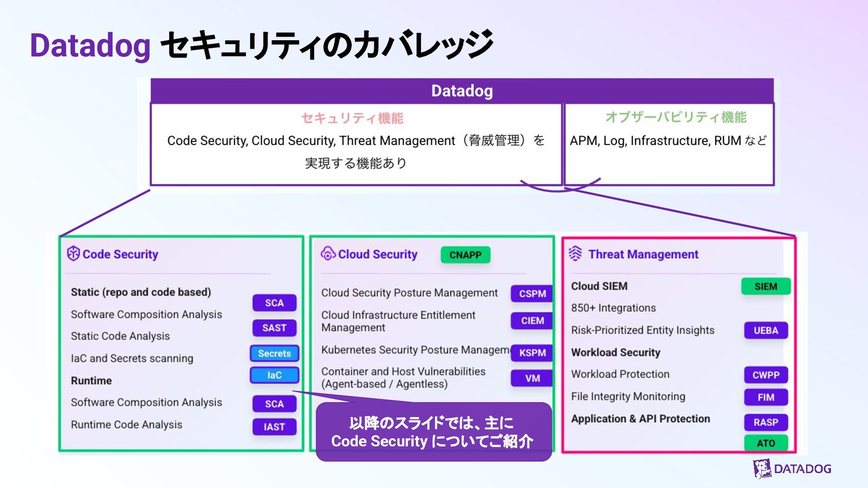Click the Datadog dog logo icon

click(x=762, y=469)
